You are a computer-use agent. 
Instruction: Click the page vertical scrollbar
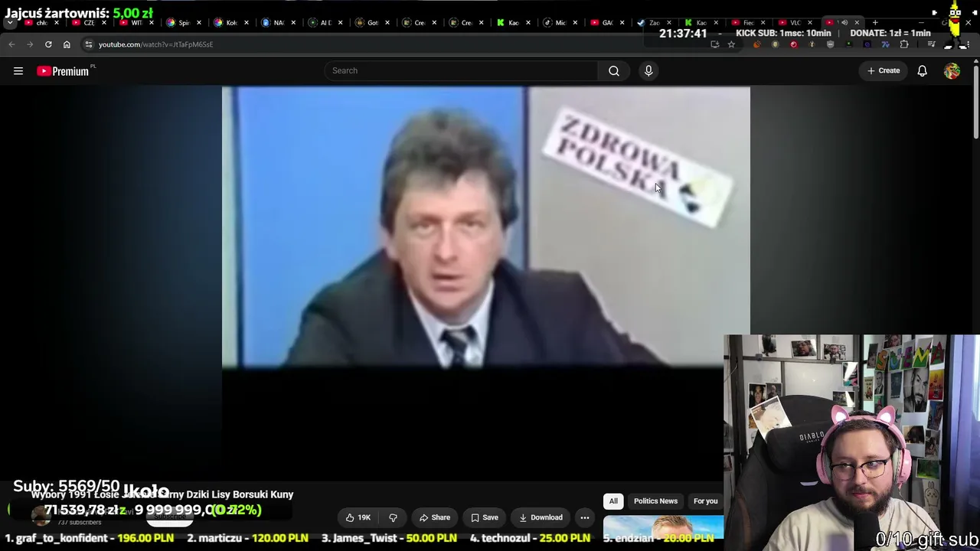tap(975, 103)
